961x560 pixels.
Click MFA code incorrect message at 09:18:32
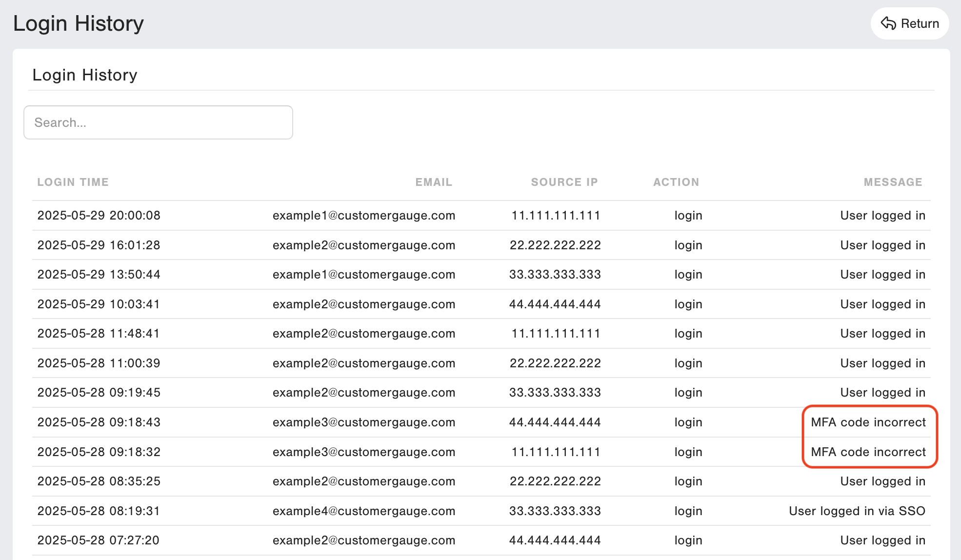click(868, 452)
